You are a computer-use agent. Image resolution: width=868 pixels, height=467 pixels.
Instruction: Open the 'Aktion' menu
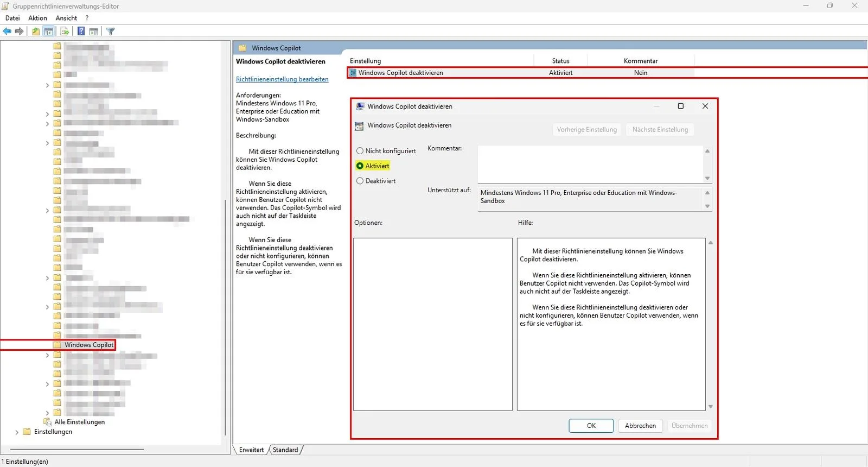point(37,18)
